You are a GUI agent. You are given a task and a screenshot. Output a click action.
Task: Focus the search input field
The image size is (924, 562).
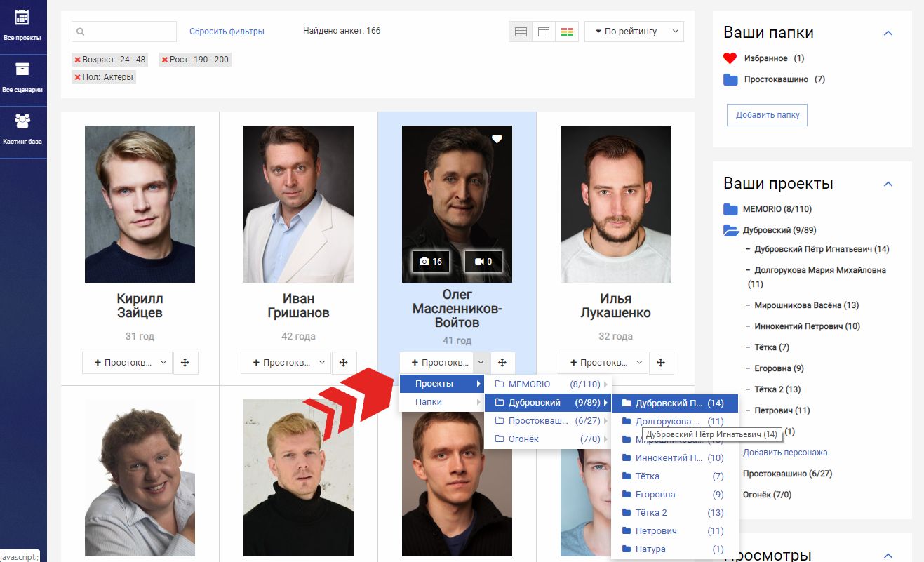[124, 32]
